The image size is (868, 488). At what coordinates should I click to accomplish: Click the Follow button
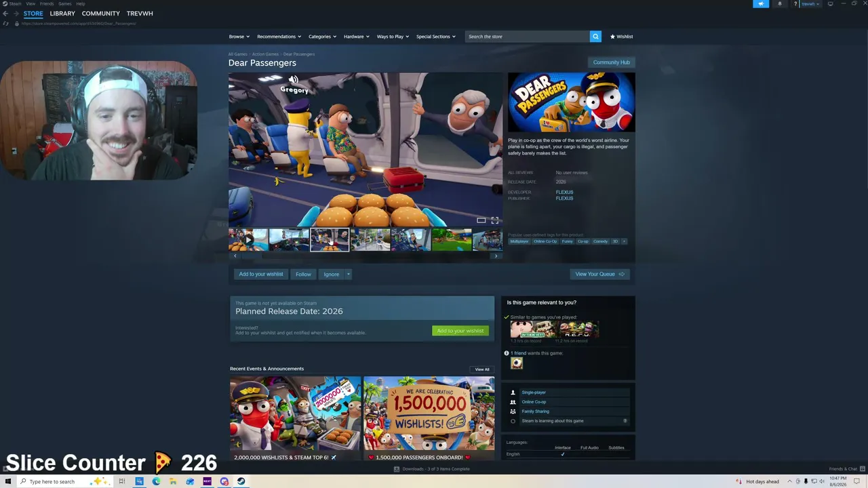[x=303, y=274]
